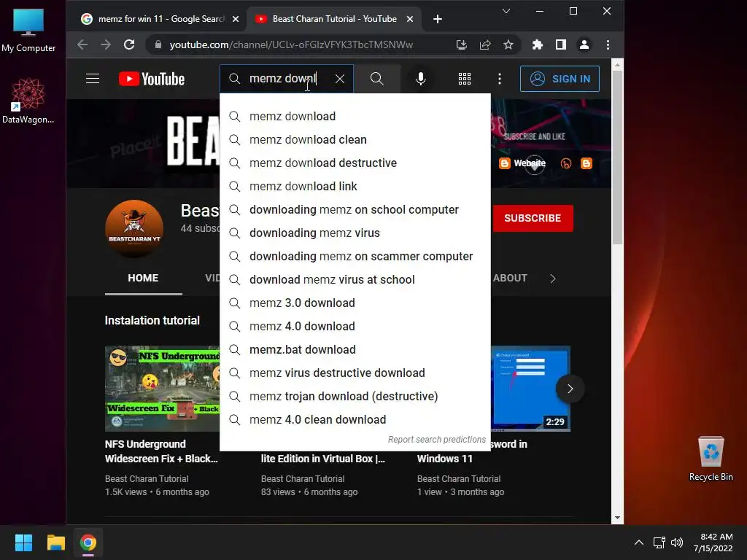Show more channel tabs with the arrow
Image resolution: width=747 pixels, height=560 pixels.
(x=553, y=279)
